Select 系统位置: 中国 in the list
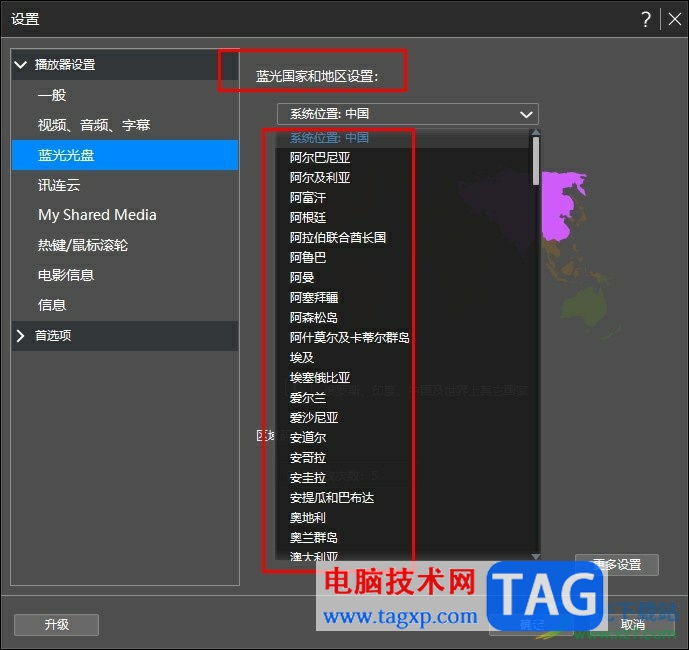The height and width of the screenshot is (650, 689). (403, 138)
